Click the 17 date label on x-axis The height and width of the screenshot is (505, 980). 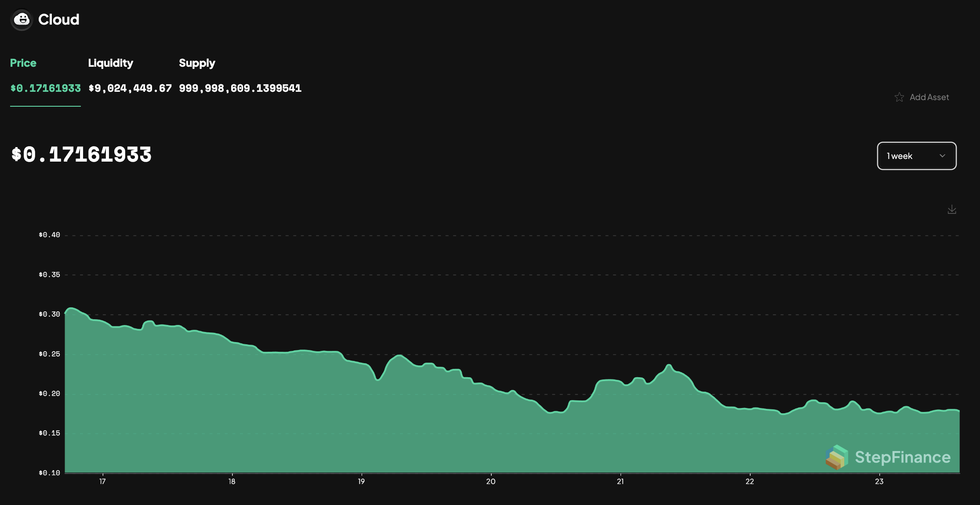point(102,481)
